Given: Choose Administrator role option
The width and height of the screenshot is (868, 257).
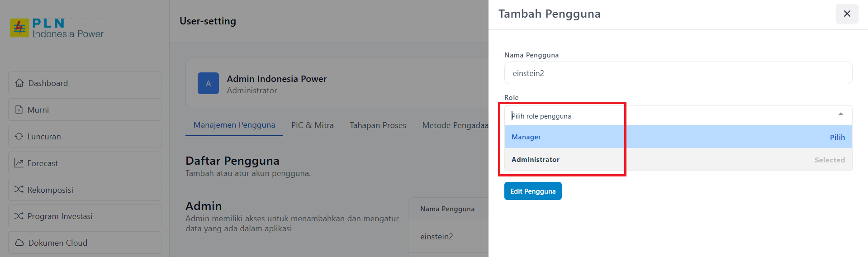Looking at the screenshot, I should click(536, 160).
